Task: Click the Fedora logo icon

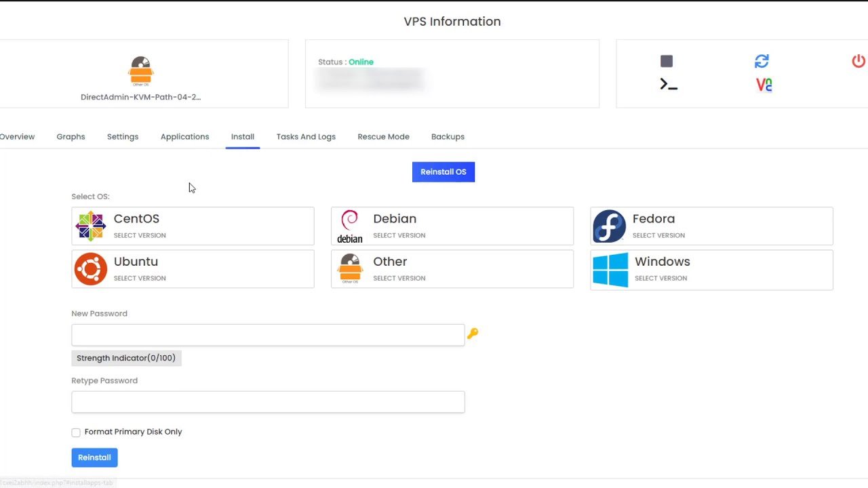Action: 609,226
